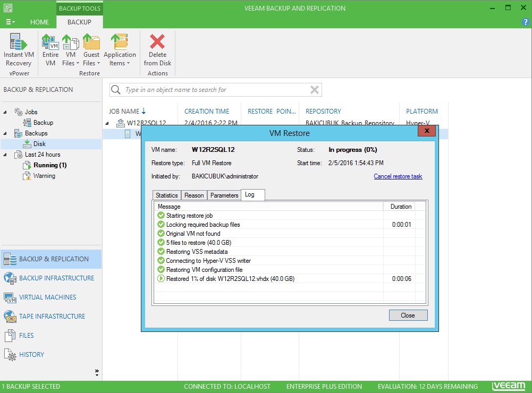
Task: Open the History view
Action: click(51, 355)
